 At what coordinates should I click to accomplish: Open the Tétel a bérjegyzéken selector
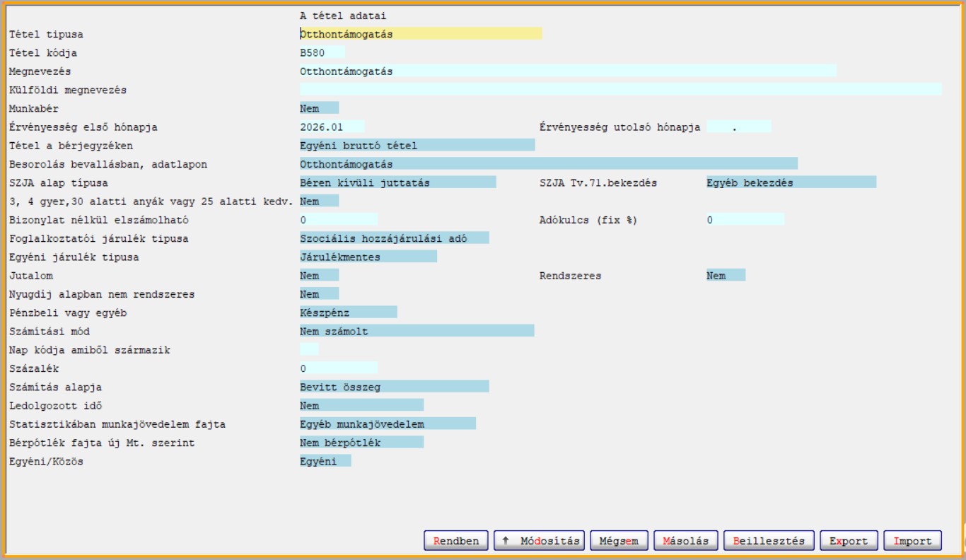[x=417, y=146]
